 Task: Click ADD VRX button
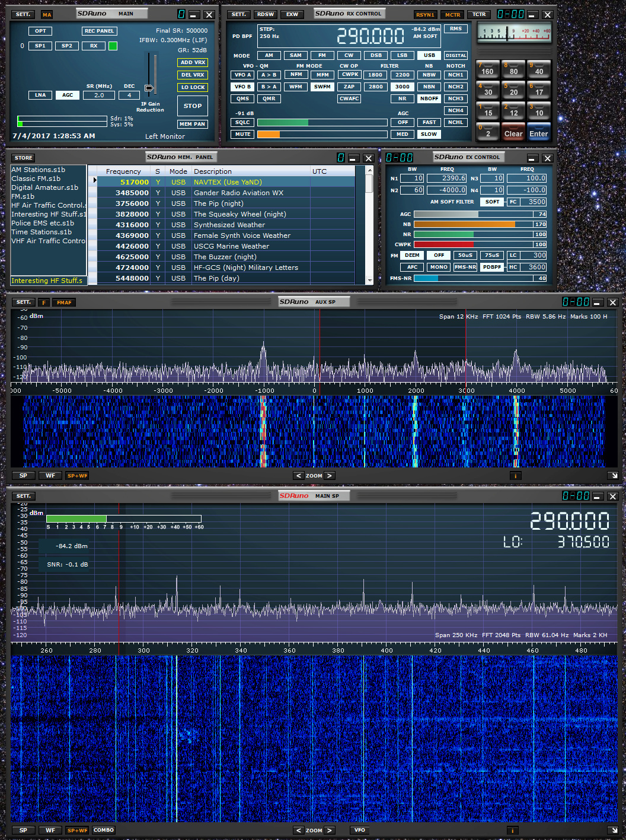click(x=193, y=62)
